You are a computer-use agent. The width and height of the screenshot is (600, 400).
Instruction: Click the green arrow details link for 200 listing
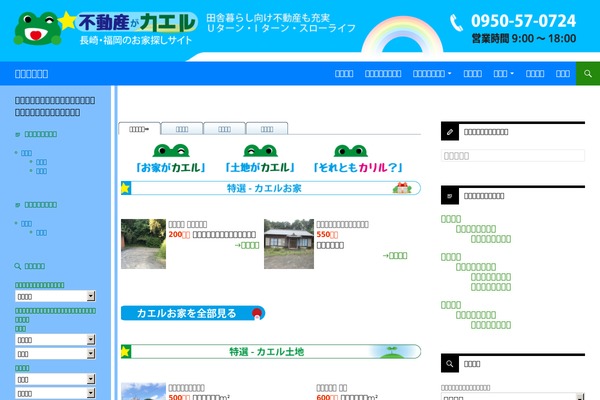coord(247,245)
